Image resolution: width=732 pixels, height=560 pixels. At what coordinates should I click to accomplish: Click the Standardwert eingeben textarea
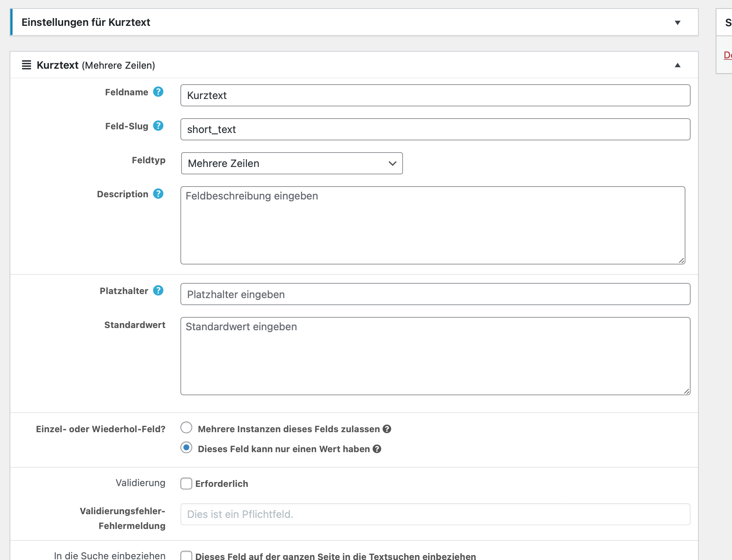(x=435, y=356)
